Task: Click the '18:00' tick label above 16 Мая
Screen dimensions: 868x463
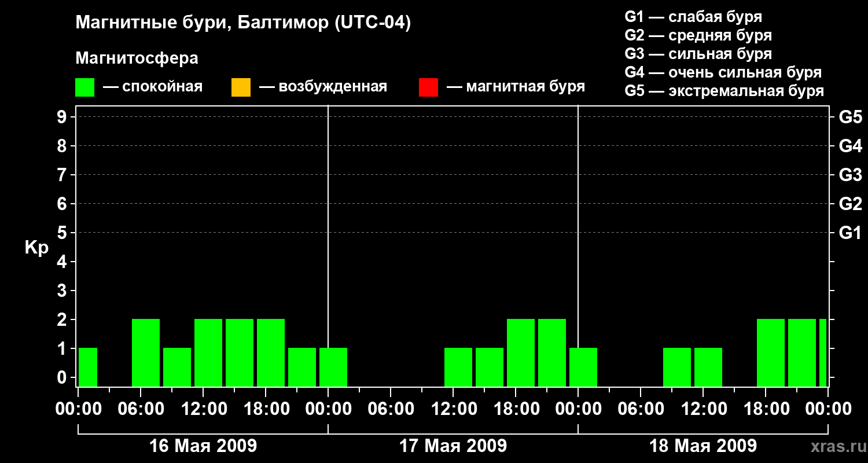Action: tap(266, 409)
